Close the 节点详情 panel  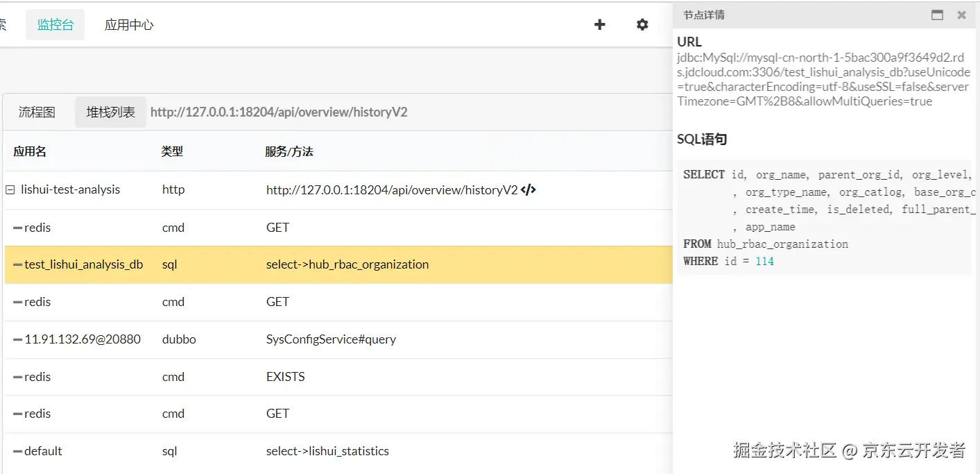pyautogui.click(x=961, y=15)
